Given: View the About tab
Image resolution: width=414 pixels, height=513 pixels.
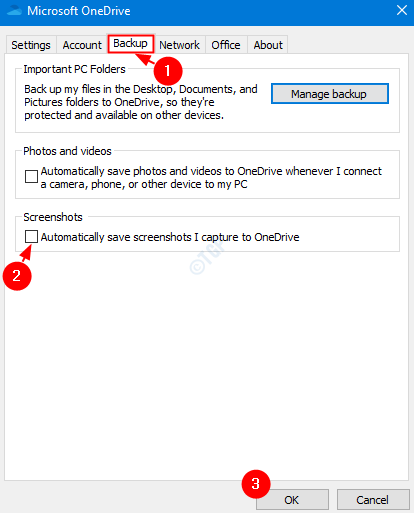Looking at the screenshot, I should point(268,45).
